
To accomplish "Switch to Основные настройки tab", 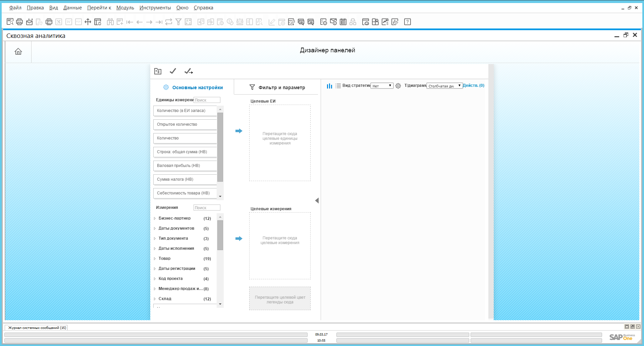I will coord(193,88).
